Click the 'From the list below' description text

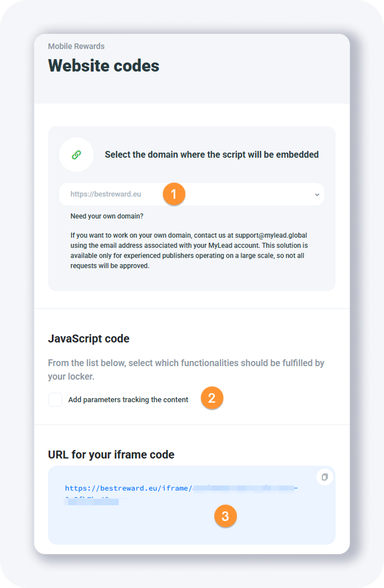coord(186,369)
